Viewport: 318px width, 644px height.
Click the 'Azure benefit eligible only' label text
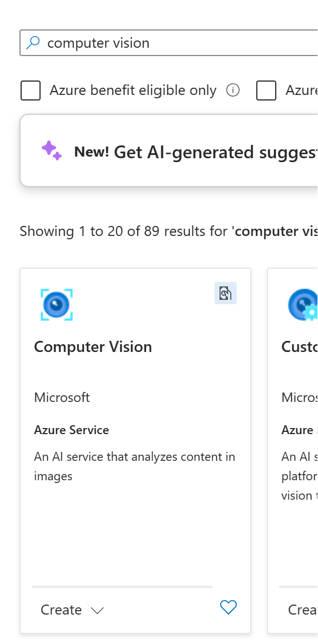point(133,90)
